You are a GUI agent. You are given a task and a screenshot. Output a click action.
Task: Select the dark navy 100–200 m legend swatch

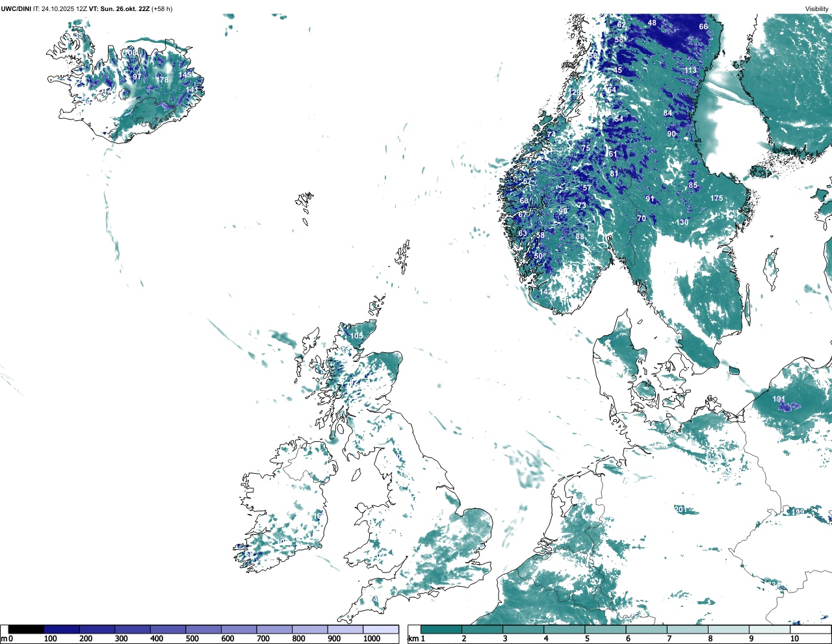pyautogui.click(x=62, y=630)
